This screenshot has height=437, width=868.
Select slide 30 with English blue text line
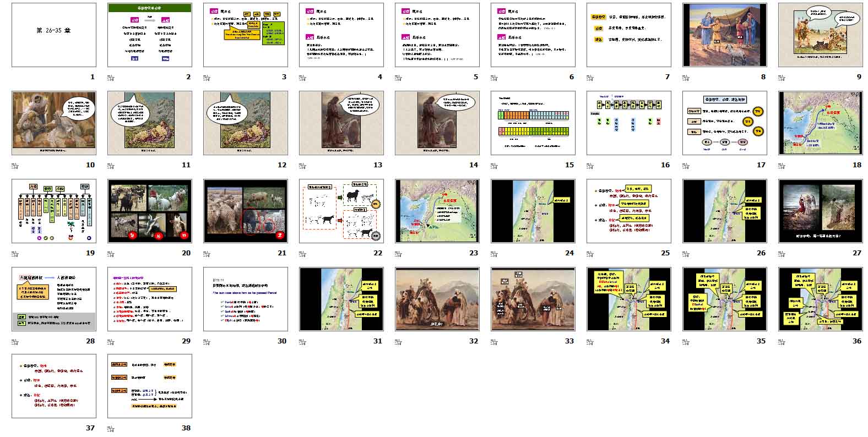[245, 299]
